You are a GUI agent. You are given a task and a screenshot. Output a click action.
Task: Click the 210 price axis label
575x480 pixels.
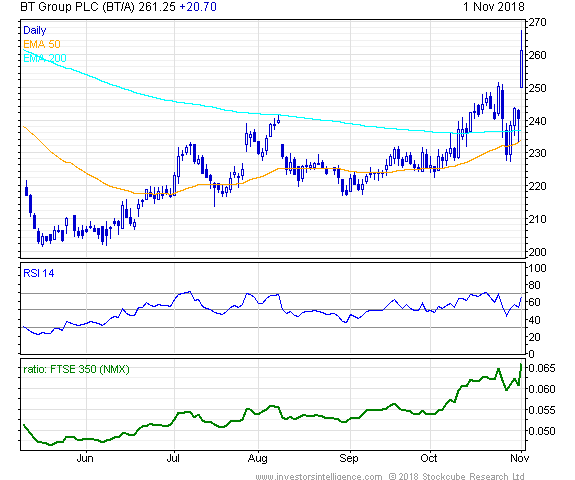pyautogui.click(x=537, y=219)
